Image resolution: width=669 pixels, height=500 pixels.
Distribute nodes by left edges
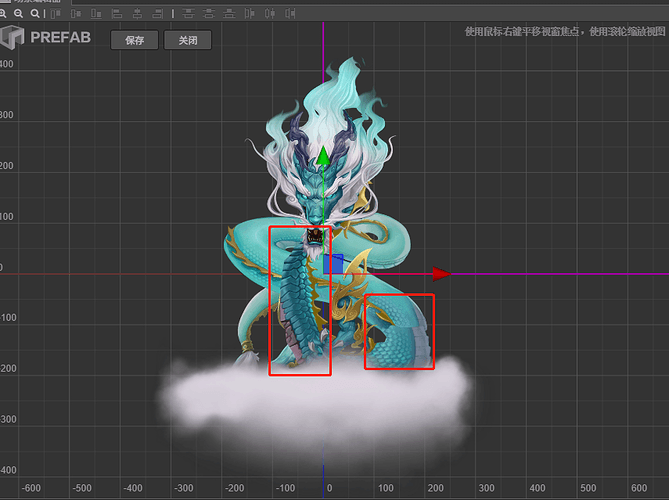[x=250, y=14]
